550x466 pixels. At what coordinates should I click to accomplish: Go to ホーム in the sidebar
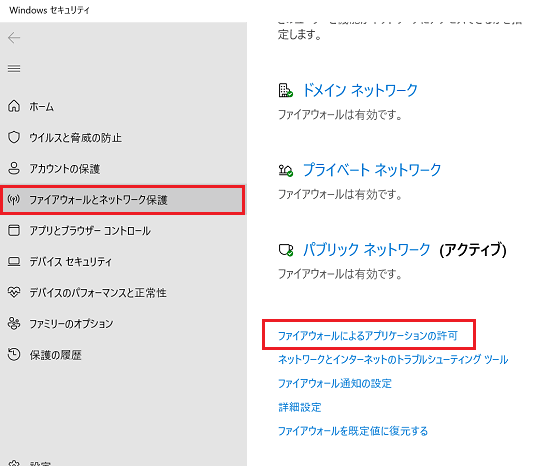click(41, 106)
